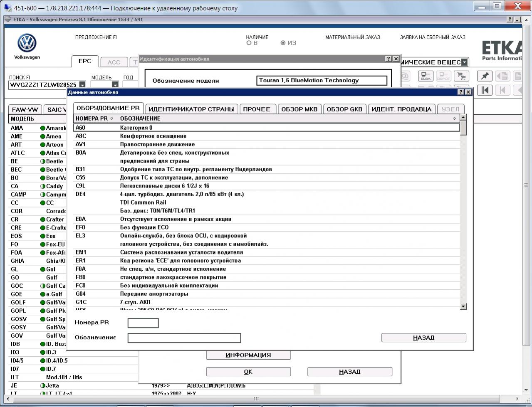Click green dot beside Eos

point(43,236)
